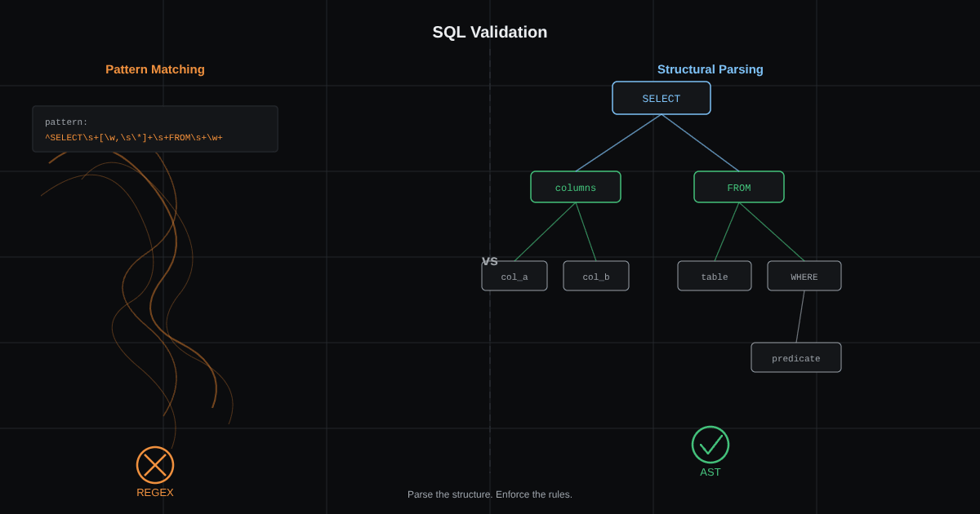Click the 'Parse the structure' caption
This screenshot has width=980, height=514.
(490, 494)
